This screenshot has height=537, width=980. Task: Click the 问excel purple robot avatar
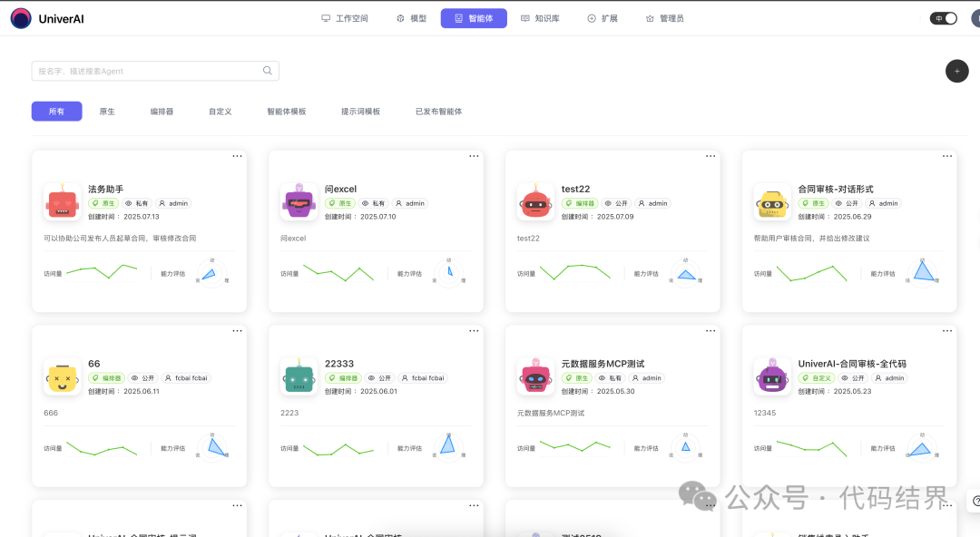pyautogui.click(x=299, y=201)
